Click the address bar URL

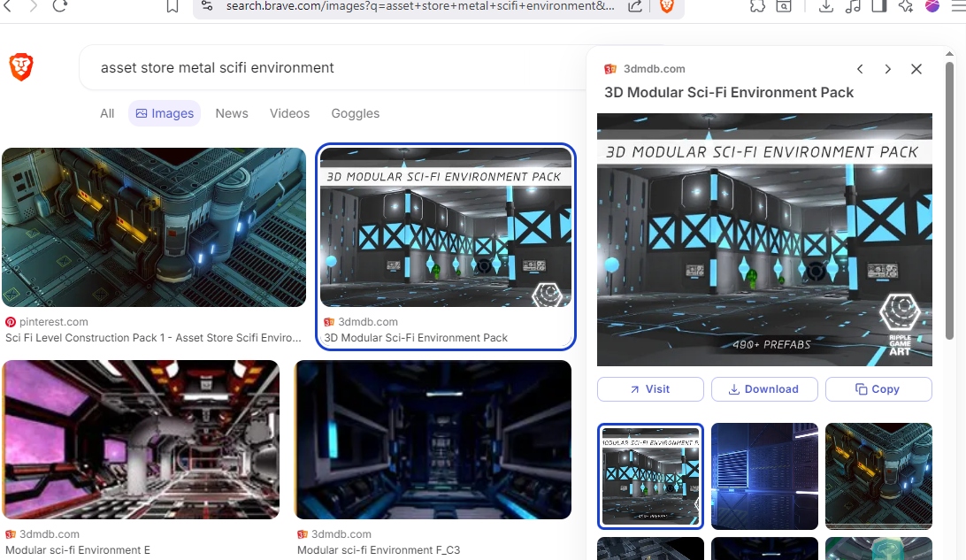(x=419, y=6)
